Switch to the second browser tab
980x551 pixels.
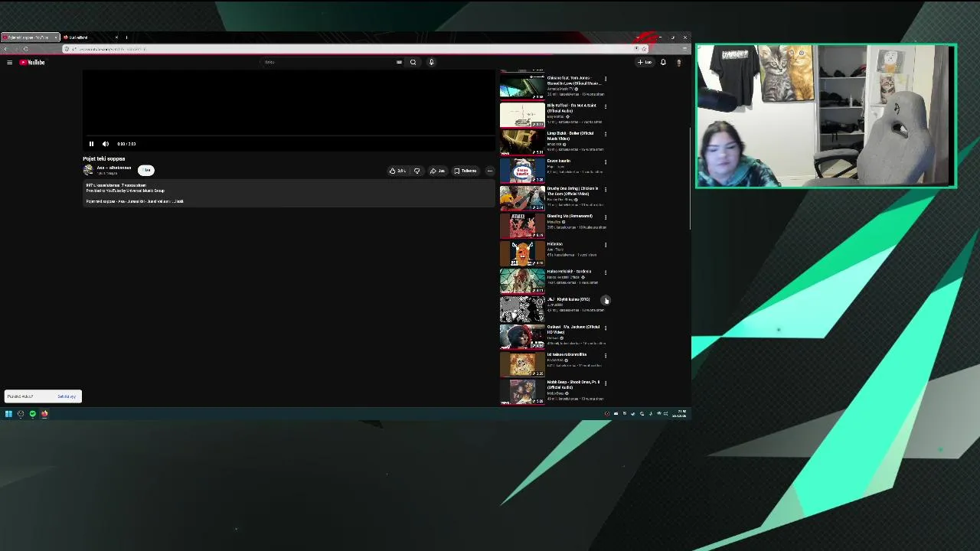[x=90, y=37]
